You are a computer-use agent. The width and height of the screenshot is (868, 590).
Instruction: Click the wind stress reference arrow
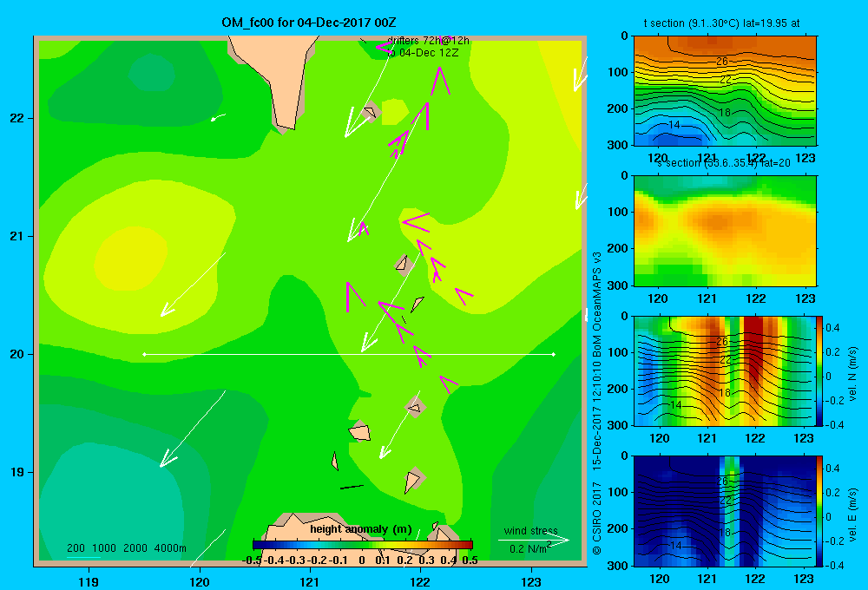(x=533, y=541)
